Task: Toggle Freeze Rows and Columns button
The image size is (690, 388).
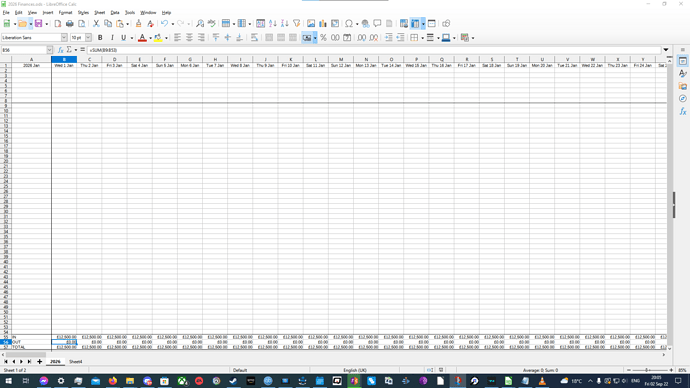Action: point(415,23)
